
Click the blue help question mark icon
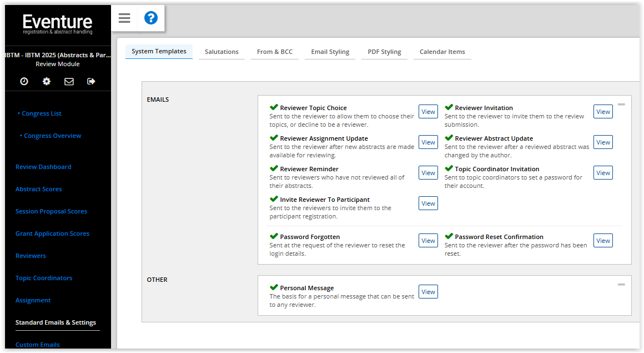pos(151,18)
